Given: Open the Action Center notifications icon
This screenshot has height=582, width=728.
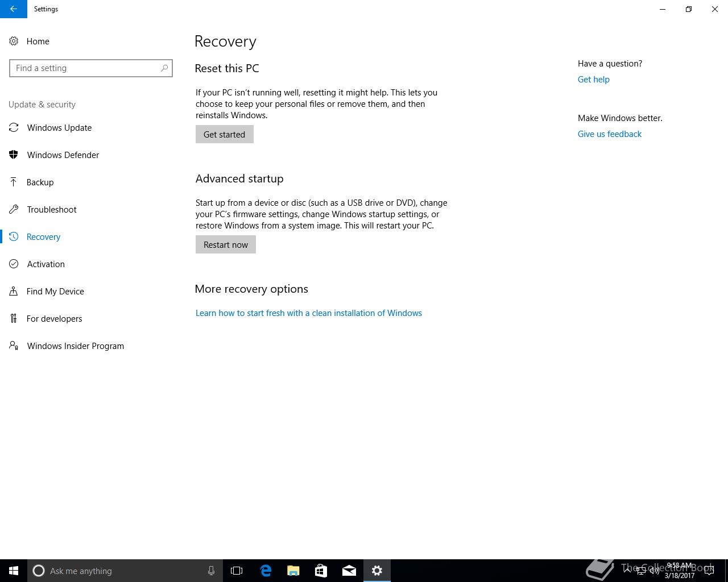Looking at the screenshot, I should click(709, 571).
